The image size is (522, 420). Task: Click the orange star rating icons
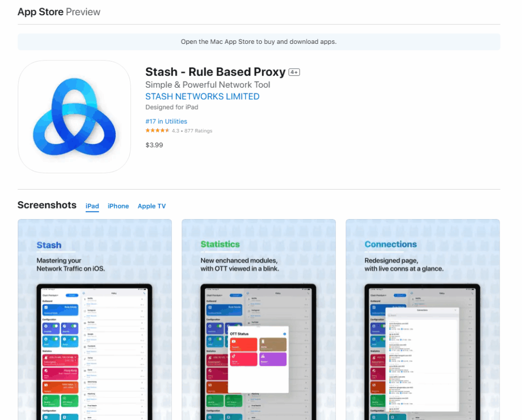click(158, 131)
